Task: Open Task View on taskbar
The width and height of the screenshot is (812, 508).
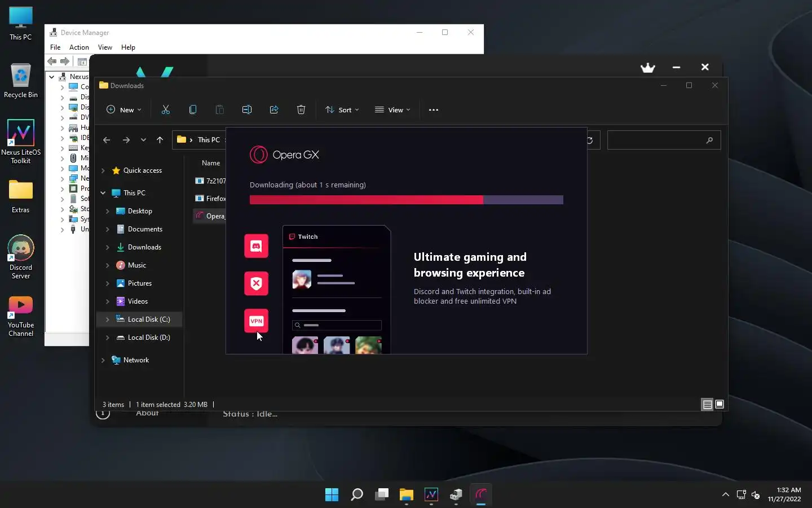Action: 382,495
